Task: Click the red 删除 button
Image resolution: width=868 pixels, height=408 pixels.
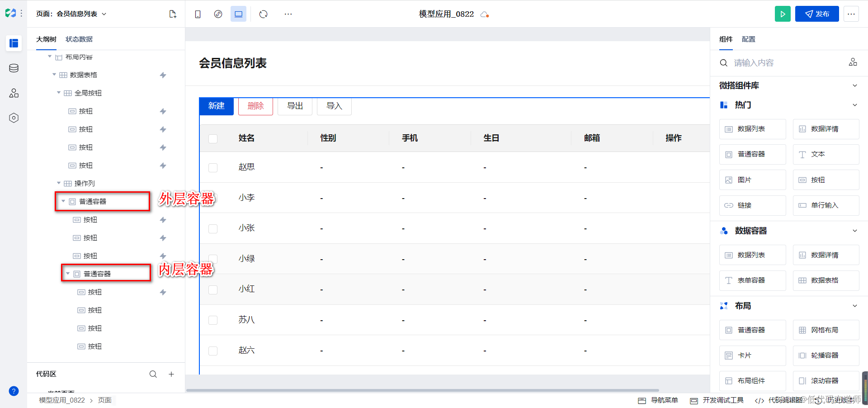Action: 256,106
